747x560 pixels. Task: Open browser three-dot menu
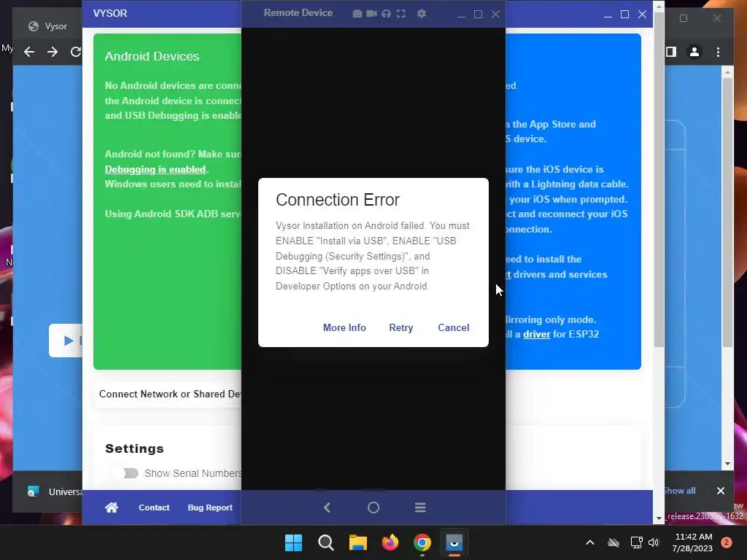(x=719, y=52)
